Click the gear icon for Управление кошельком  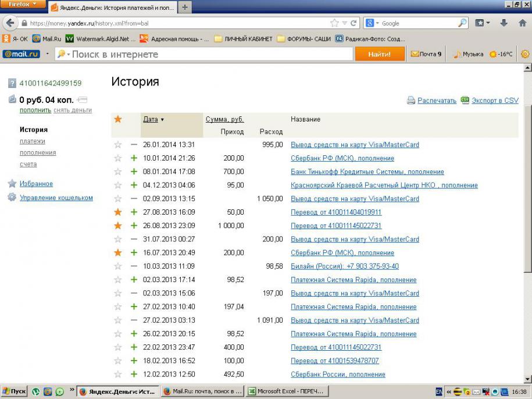pyautogui.click(x=12, y=198)
